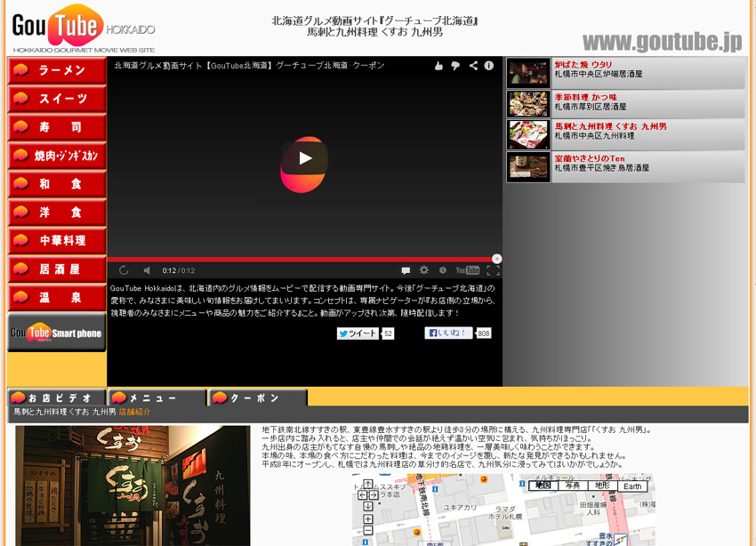The width and height of the screenshot is (756, 546).
Task: Dislike the video with thumbs-down icon
Action: (x=455, y=66)
